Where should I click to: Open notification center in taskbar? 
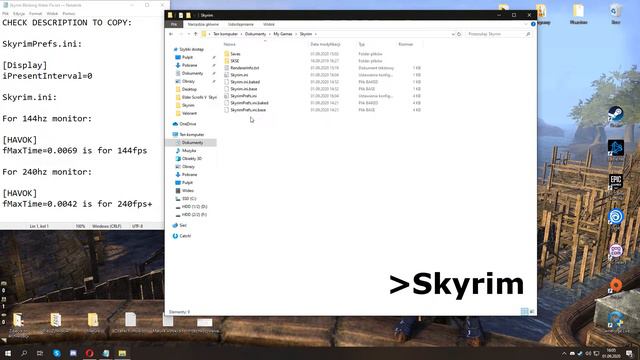[x=629, y=353]
